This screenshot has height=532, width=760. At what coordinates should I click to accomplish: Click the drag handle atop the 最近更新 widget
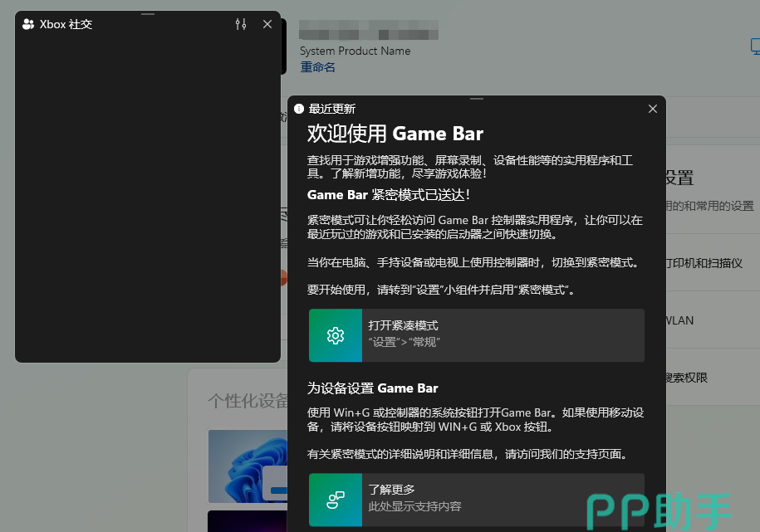coord(476,99)
